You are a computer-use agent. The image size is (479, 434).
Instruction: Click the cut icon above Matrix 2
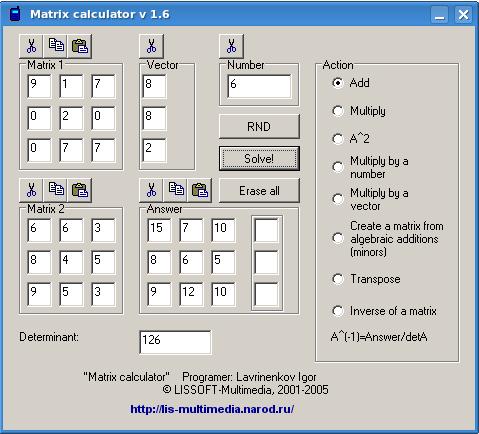click(31, 190)
